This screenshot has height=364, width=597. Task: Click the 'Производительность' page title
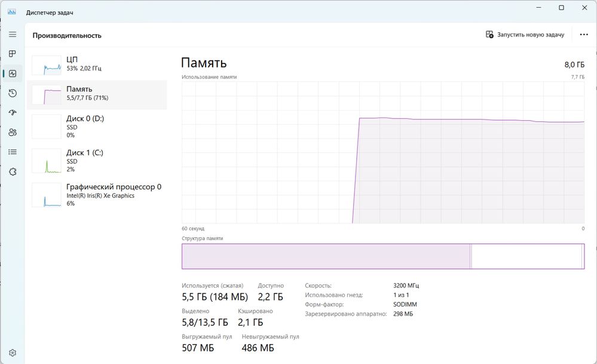tap(67, 35)
